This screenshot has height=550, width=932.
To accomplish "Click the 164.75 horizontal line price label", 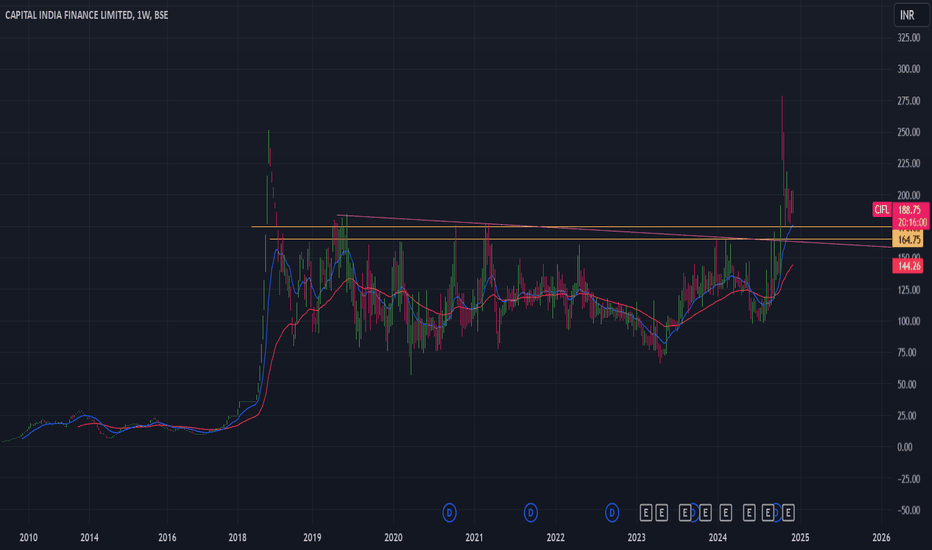I will 908,240.
